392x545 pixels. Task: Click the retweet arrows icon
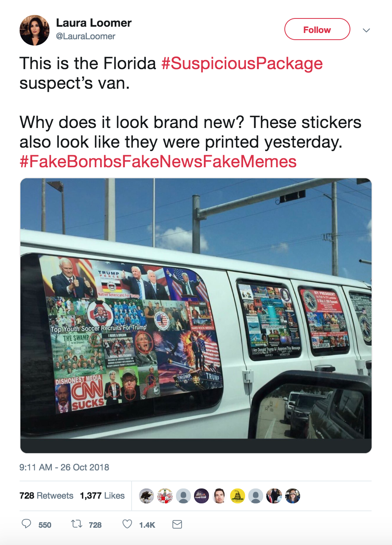point(76,524)
